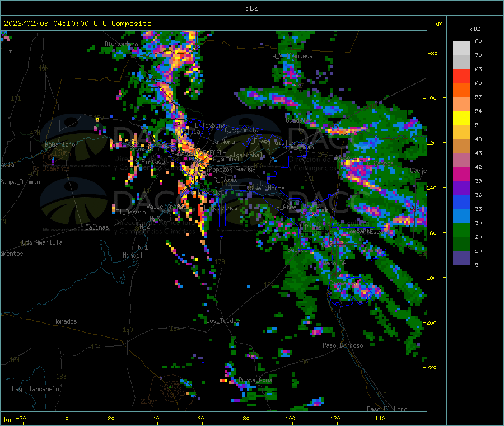Click the 'Paso_Barroso' map label
Image resolution: width=504 pixels, height=426 pixels.
(343, 345)
